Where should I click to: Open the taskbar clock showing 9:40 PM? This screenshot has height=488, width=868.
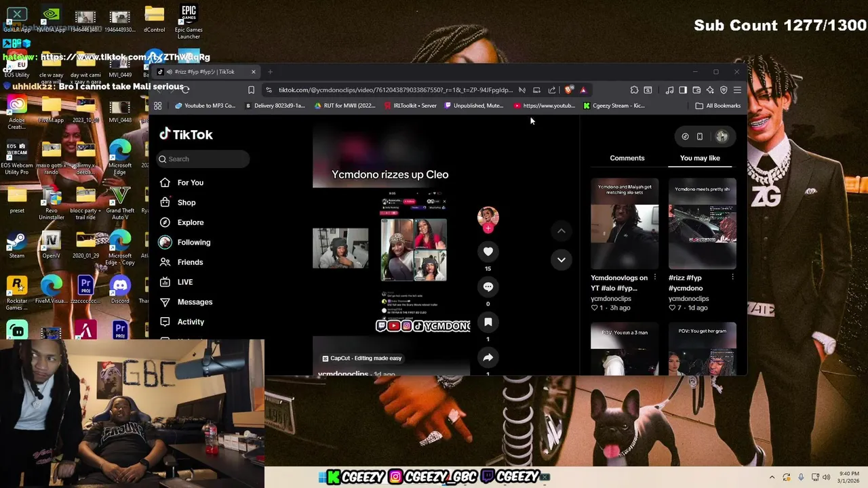[x=850, y=477]
